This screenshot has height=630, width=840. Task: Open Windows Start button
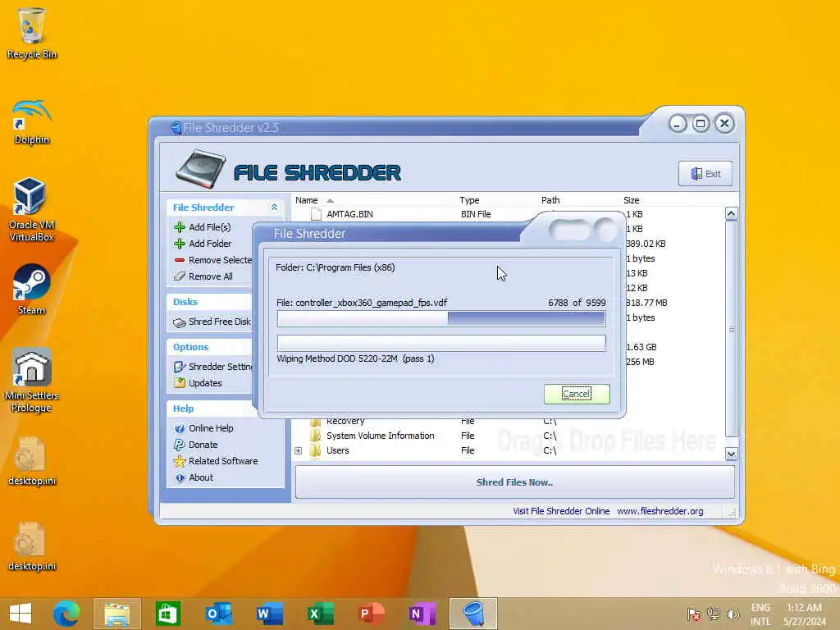pyautogui.click(x=21, y=614)
